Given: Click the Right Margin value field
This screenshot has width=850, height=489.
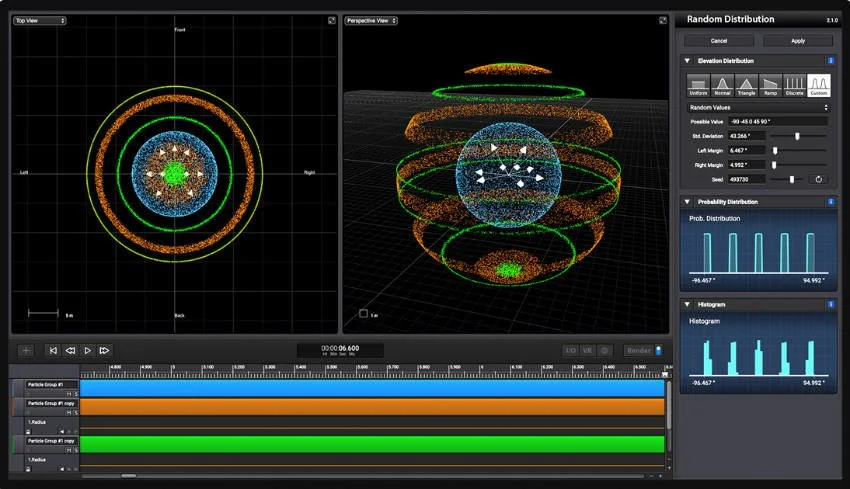Looking at the screenshot, I should 747,165.
